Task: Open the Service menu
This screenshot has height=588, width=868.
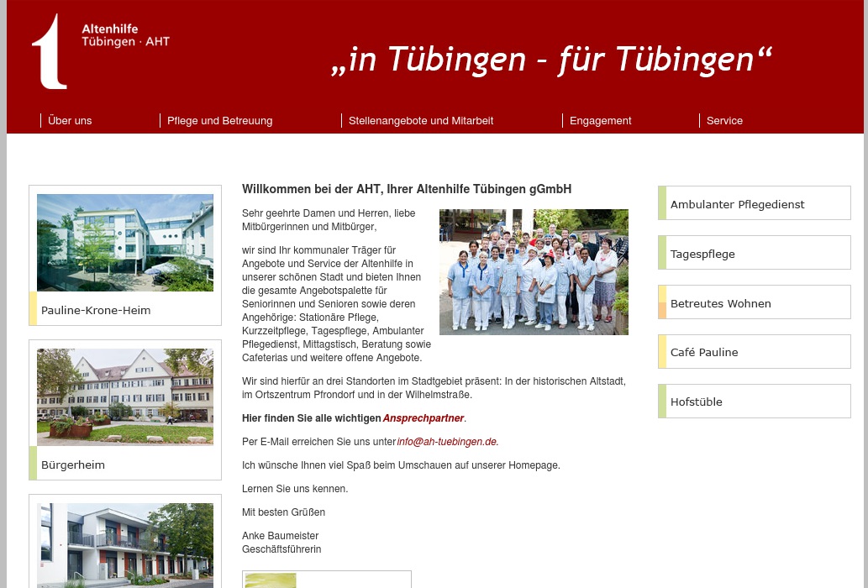Action: pos(724,120)
